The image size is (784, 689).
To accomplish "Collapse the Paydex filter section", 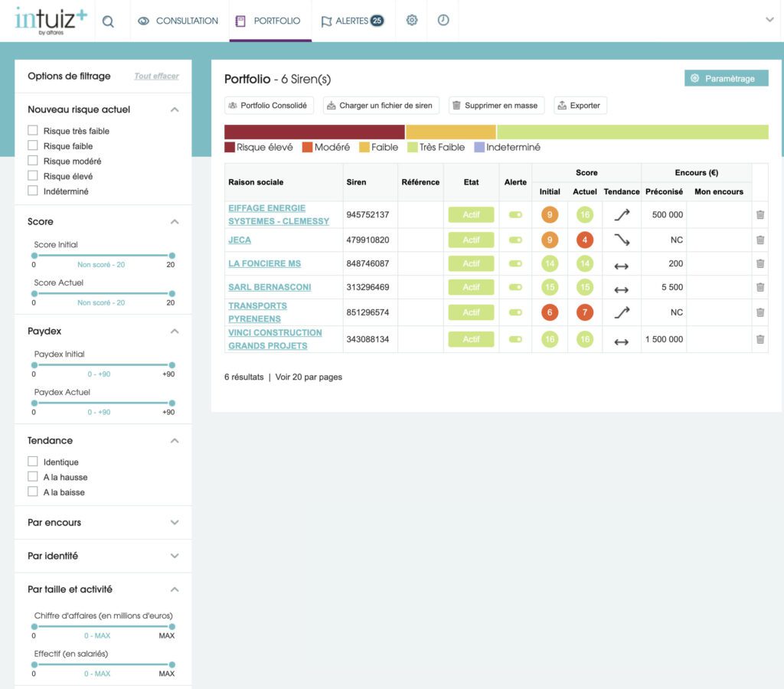I will tap(175, 331).
